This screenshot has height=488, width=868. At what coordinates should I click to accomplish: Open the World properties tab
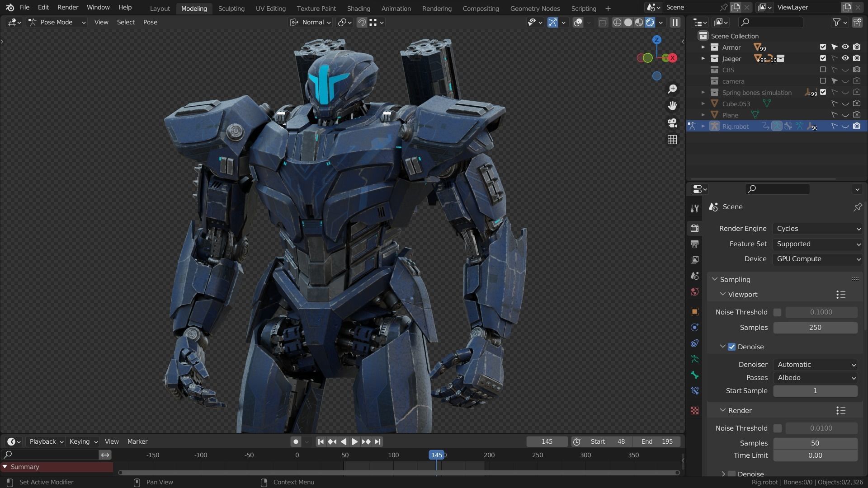click(x=695, y=291)
